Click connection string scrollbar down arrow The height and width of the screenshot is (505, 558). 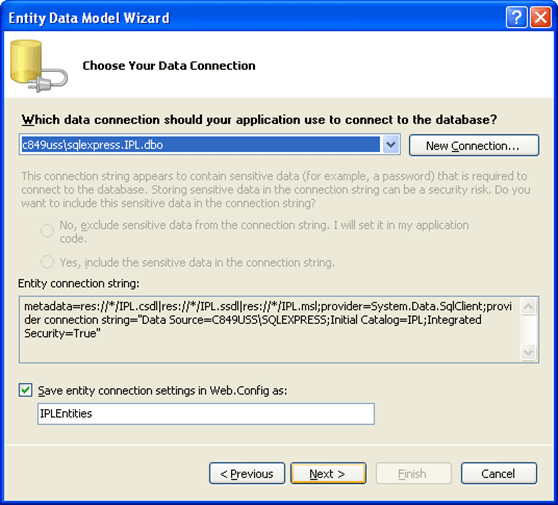click(x=528, y=352)
